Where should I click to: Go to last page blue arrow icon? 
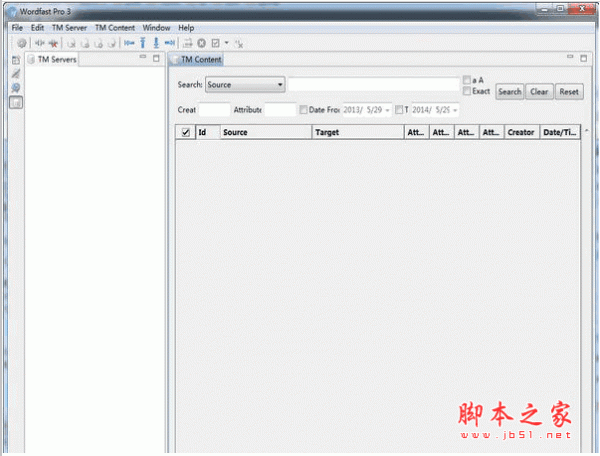(x=170, y=43)
